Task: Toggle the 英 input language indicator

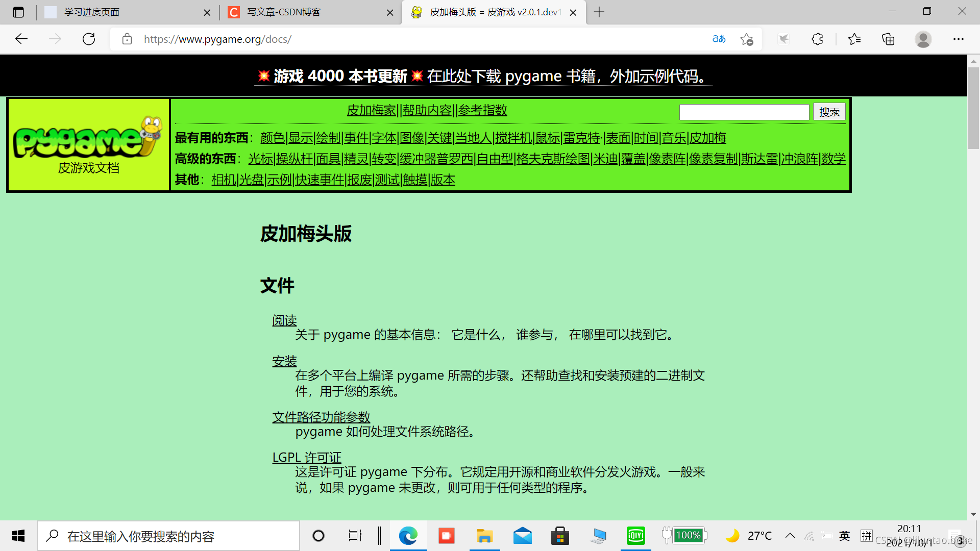Action: point(844,536)
